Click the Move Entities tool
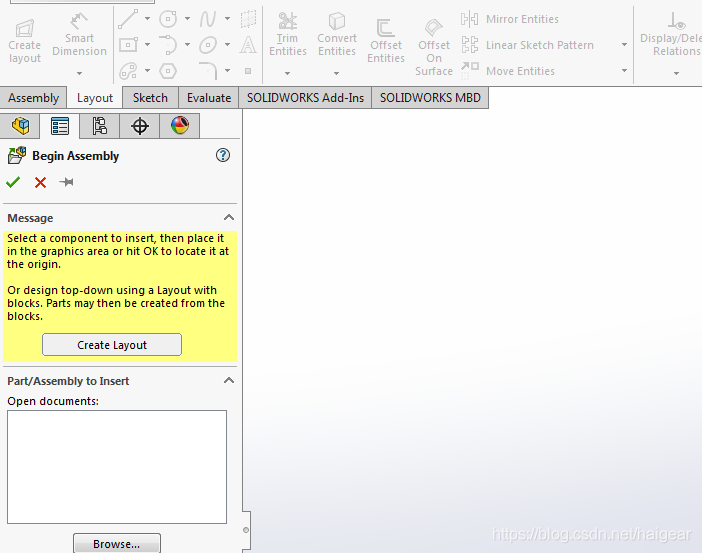Viewport: 702px width, 553px height. (x=508, y=71)
